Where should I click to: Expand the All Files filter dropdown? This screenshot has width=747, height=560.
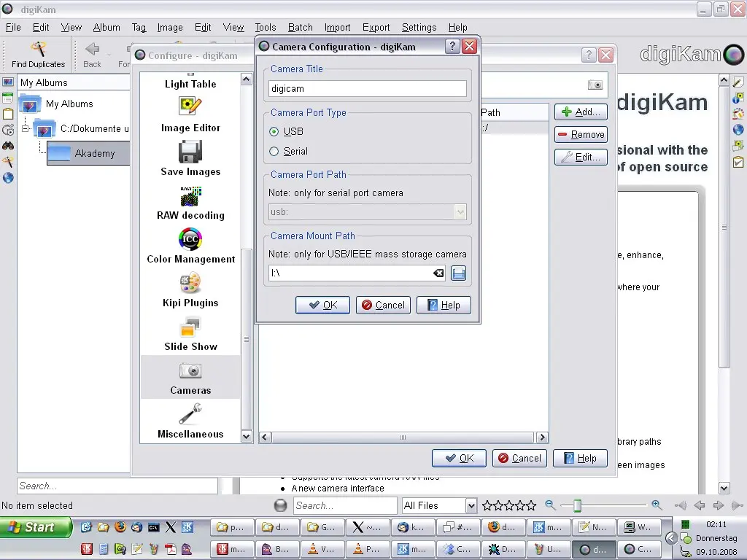(470, 505)
